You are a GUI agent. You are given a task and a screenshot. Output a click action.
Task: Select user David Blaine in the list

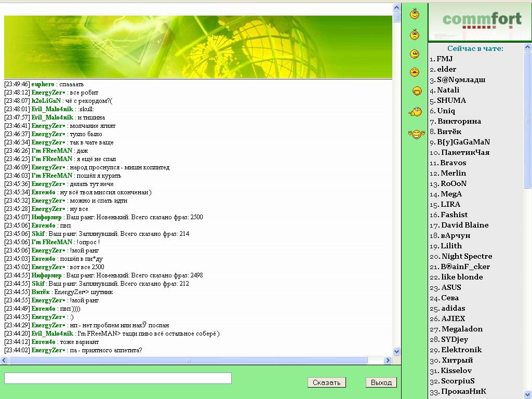[464, 225]
